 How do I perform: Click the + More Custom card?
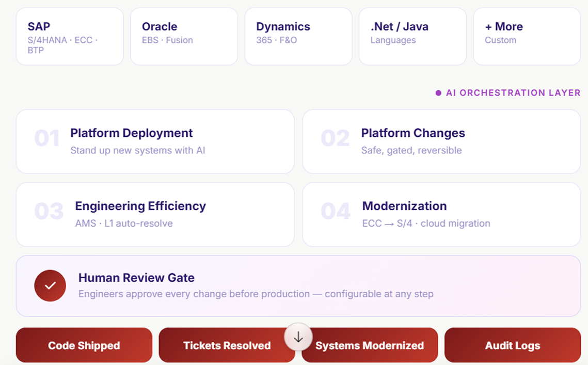click(527, 36)
